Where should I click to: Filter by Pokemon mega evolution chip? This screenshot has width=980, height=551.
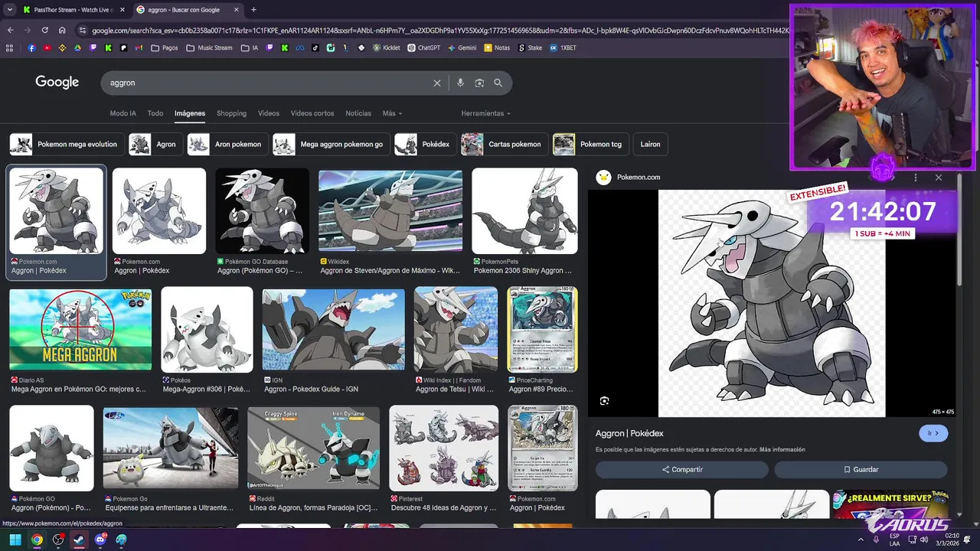(67, 144)
